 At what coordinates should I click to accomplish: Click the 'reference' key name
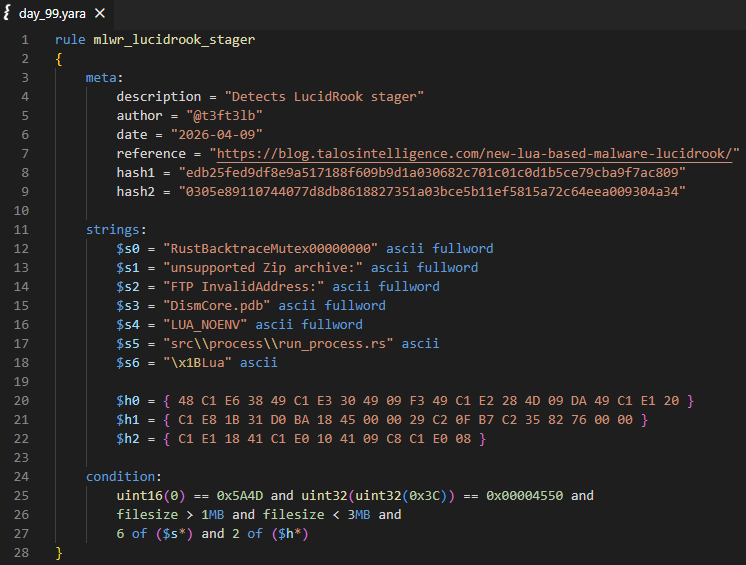coord(151,154)
